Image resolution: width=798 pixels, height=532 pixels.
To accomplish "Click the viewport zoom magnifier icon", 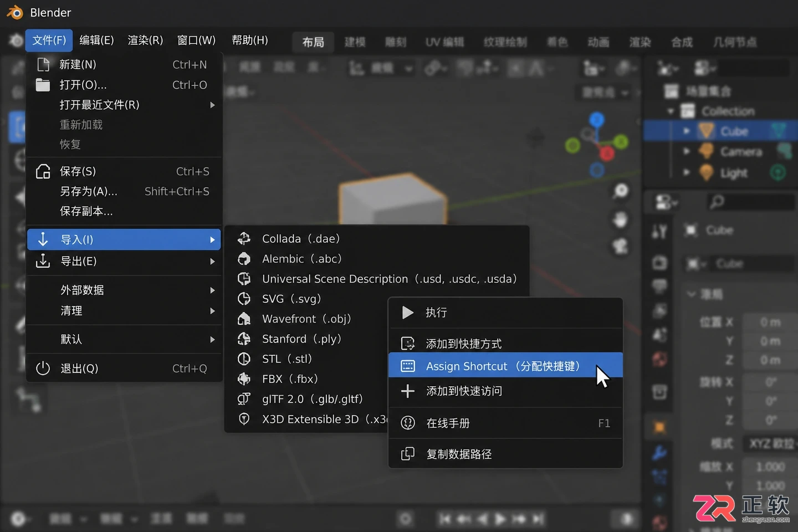I will [621, 191].
